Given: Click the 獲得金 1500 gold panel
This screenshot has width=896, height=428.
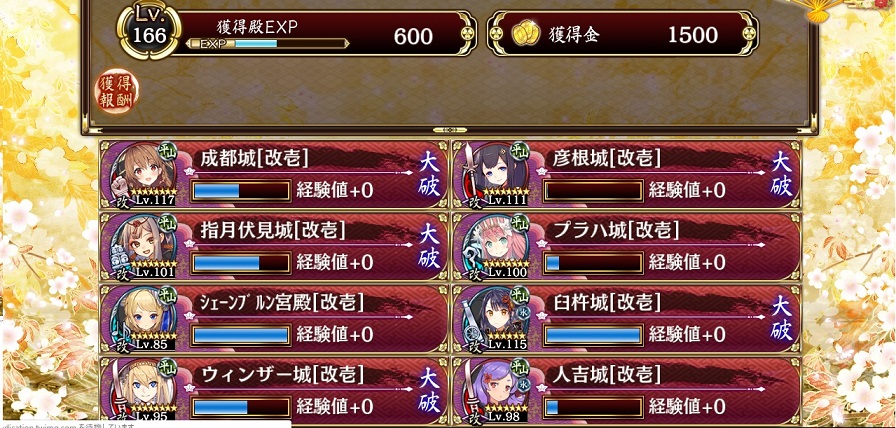Looking at the screenshot, I should click(x=623, y=35).
